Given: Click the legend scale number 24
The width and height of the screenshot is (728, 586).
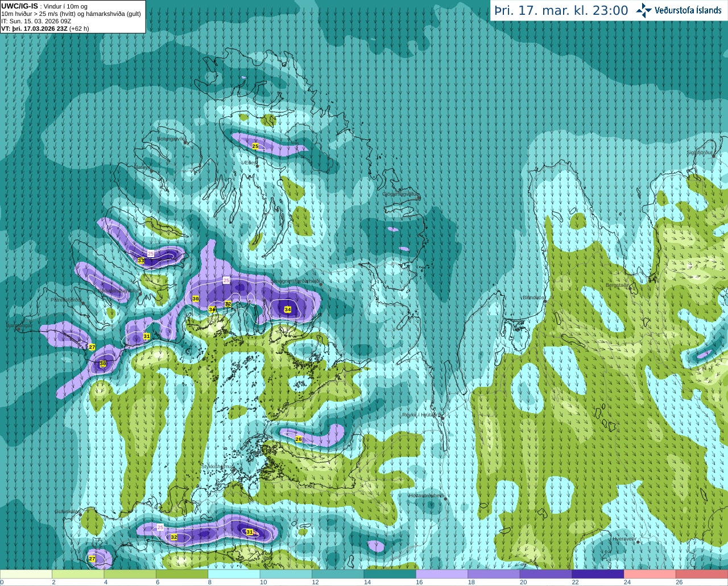Looking at the screenshot, I should tap(627, 582).
